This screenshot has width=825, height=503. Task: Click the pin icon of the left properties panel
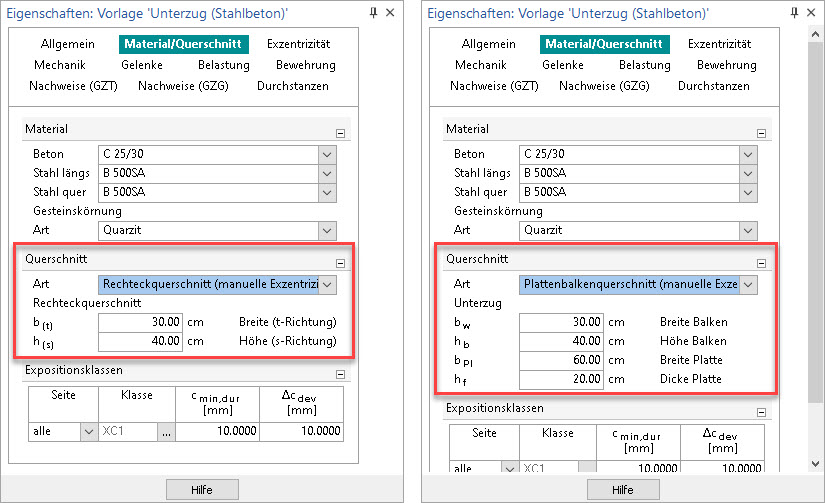[x=374, y=12]
